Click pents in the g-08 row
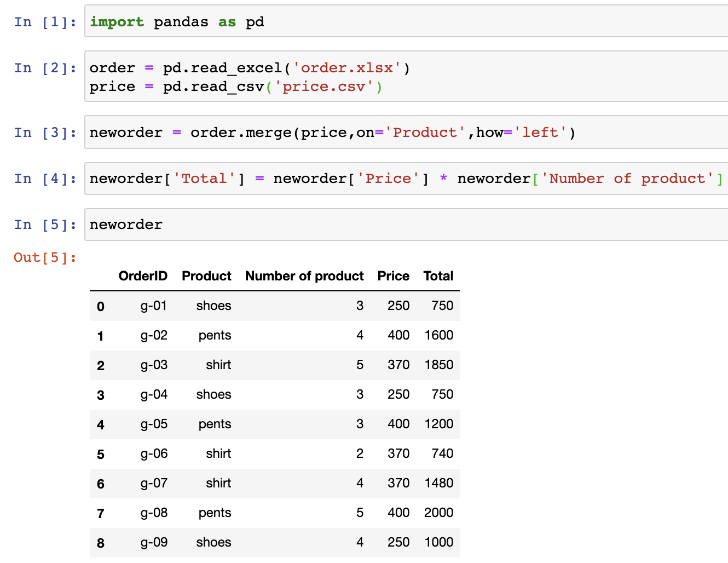 215,513
